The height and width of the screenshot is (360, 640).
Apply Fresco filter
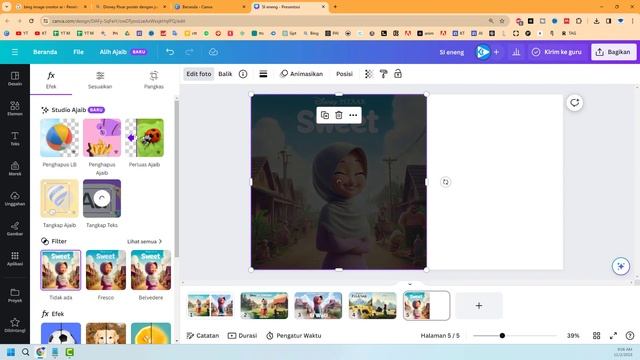pos(106,270)
